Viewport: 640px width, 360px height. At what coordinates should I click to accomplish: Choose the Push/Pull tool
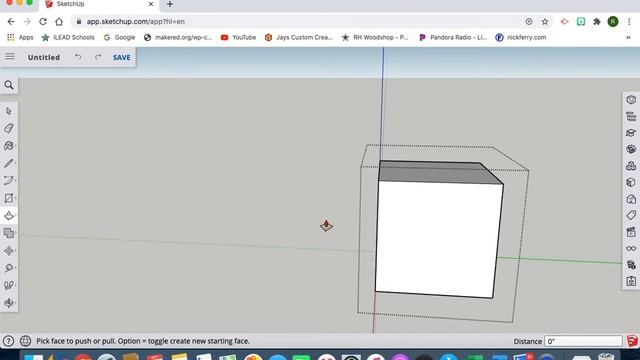pos(9,216)
